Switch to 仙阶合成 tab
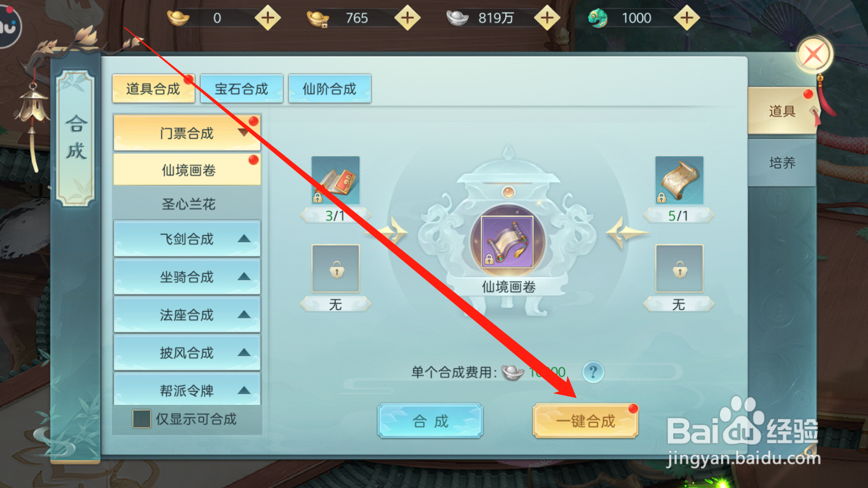 (329, 89)
